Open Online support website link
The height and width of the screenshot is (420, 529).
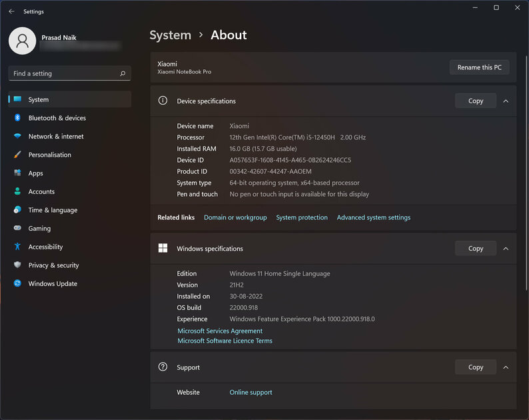(251, 392)
